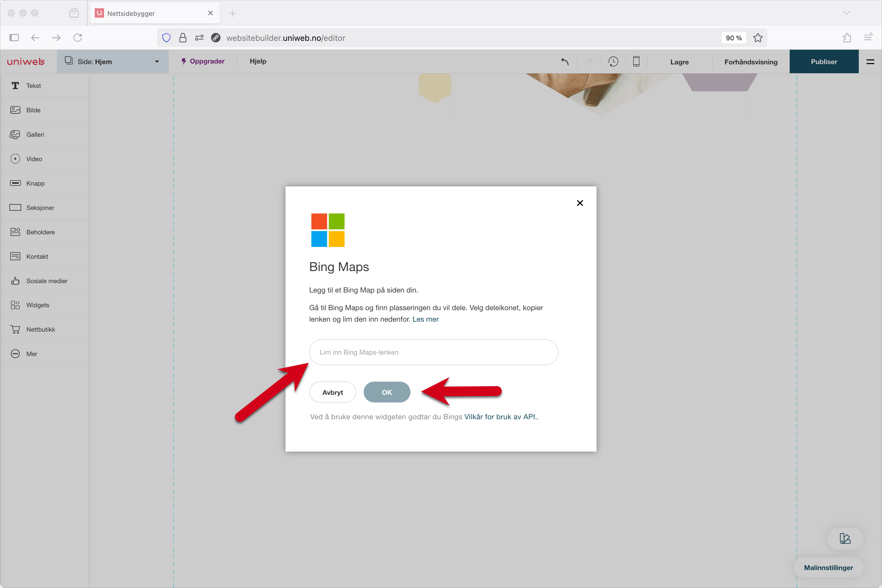Toggle the browser sidebar icon
Screen dimensions: 882x588
[x=14, y=38]
